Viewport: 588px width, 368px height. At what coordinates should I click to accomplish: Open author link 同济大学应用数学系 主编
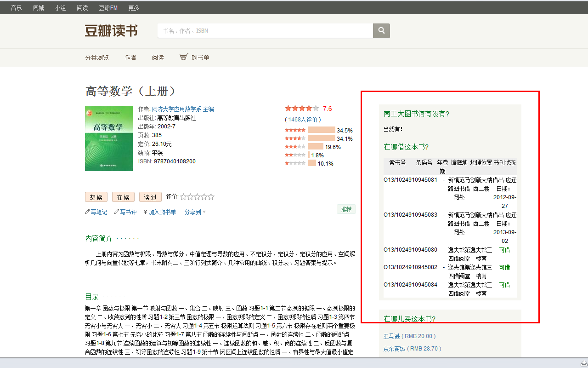click(x=183, y=109)
